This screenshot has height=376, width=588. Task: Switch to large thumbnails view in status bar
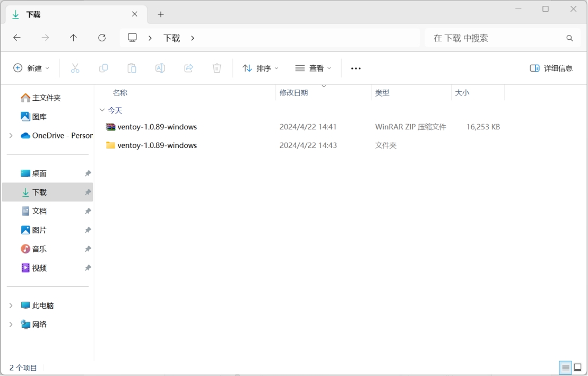[x=578, y=368]
